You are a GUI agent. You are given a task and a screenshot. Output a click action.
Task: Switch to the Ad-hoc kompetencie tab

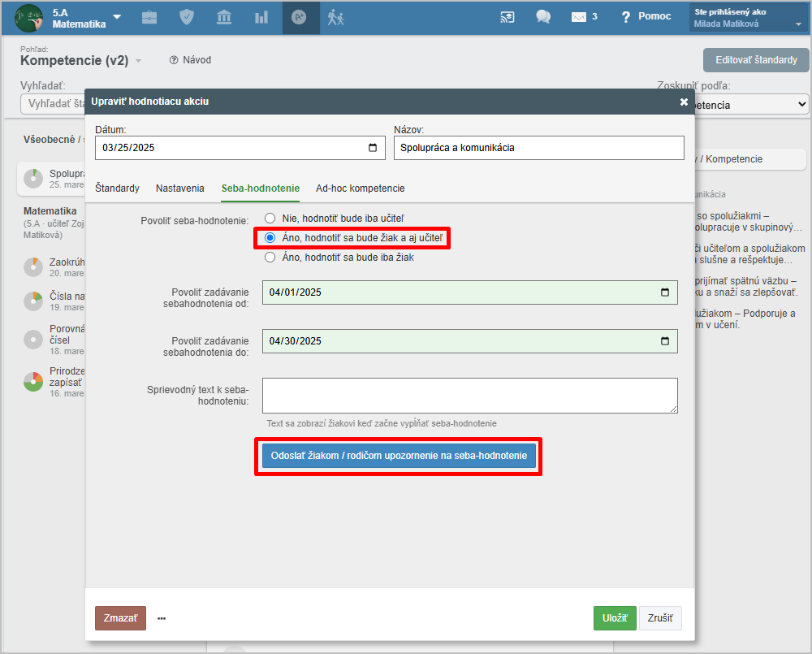360,188
